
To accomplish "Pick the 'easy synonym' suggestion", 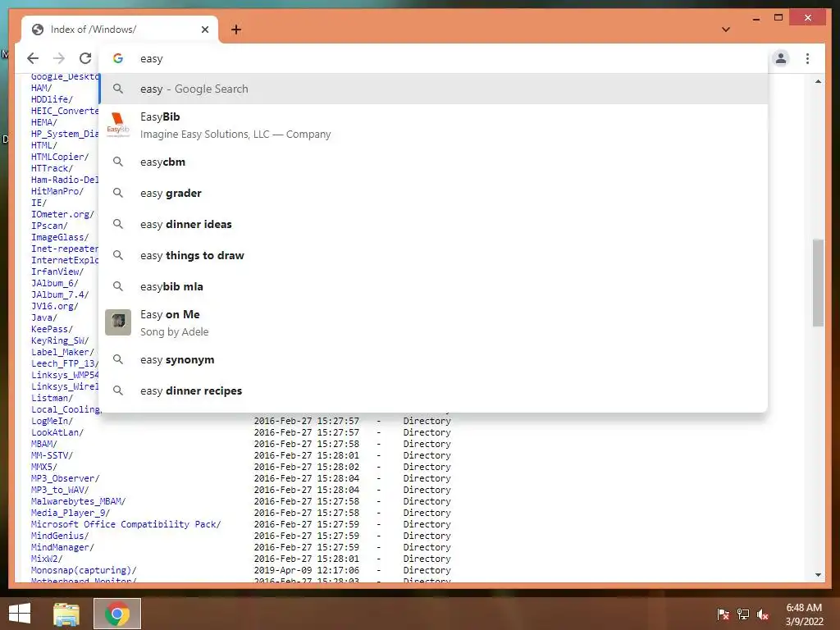I will point(434,359).
